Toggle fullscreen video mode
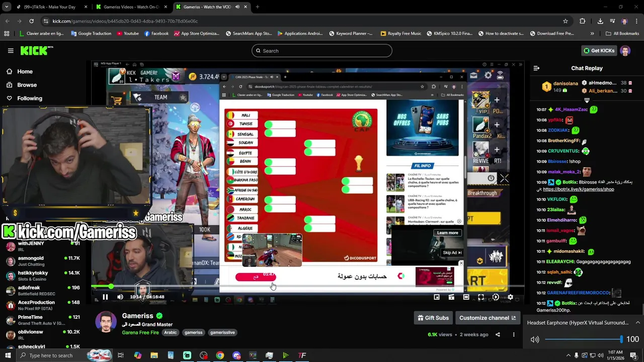Viewport: 644px width, 362px height. [x=481, y=297]
